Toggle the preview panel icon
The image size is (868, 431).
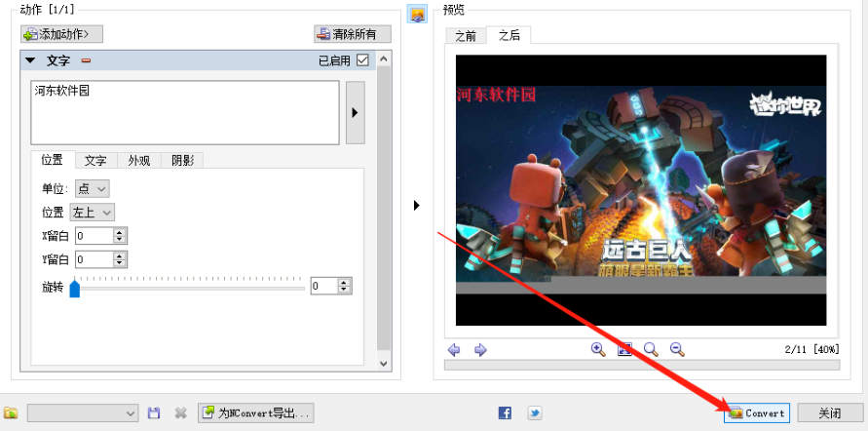pyautogui.click(x=417, y=14)
